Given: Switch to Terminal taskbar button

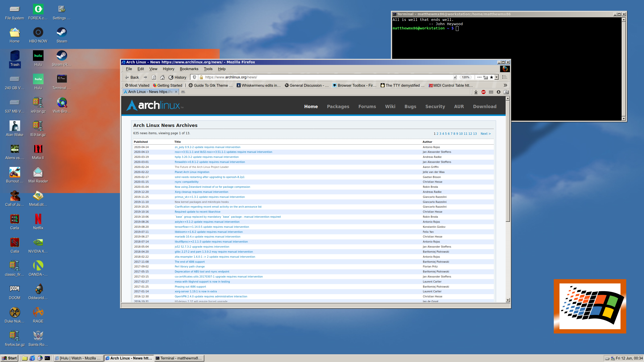Looking at the screenshot, I should (179, 358).
